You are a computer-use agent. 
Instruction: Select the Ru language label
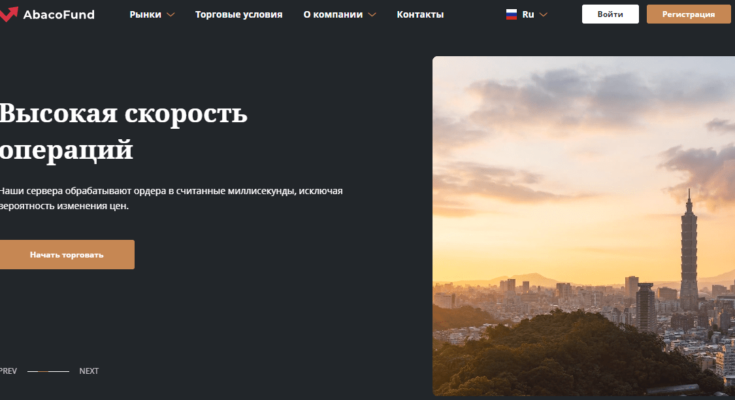click(x=528, y=15)
